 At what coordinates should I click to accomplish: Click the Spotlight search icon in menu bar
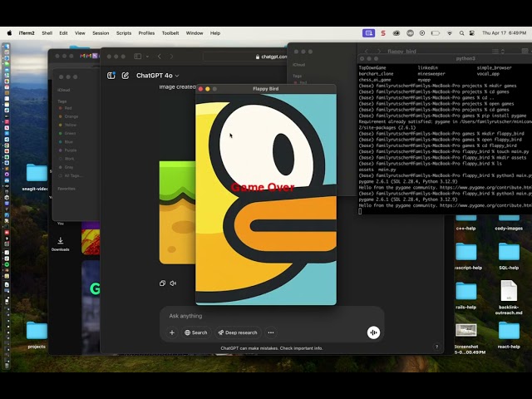[461, 33]
